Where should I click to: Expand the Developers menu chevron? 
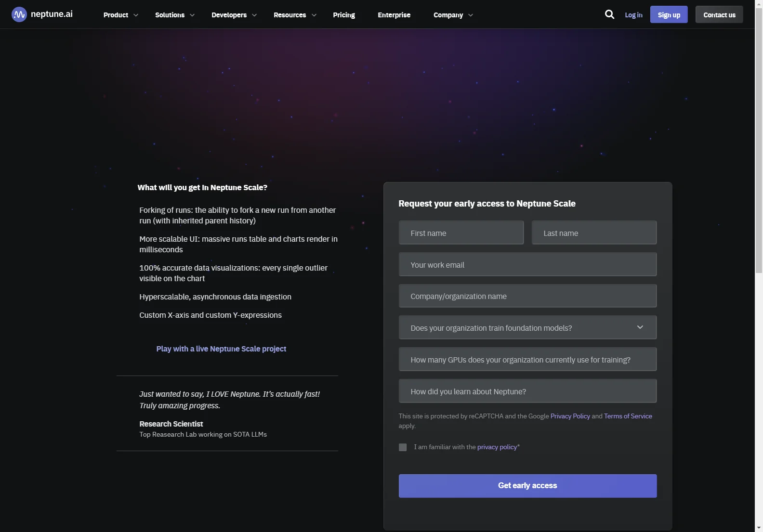254,15
